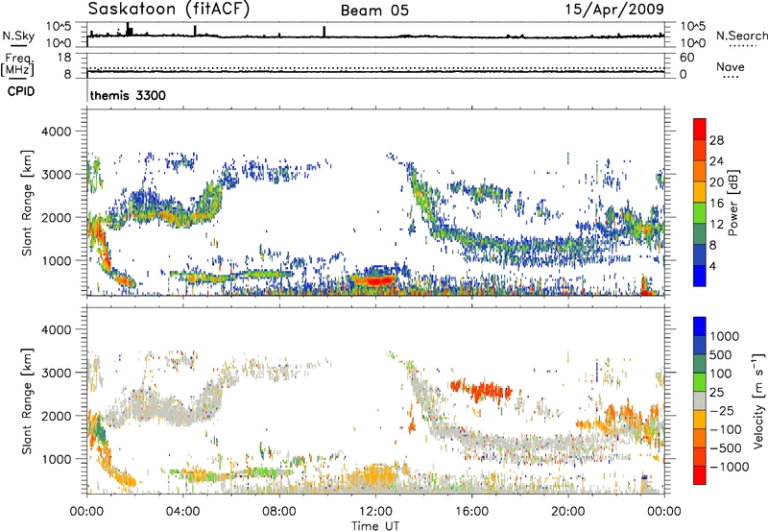Image resolution: width=768 pixels, height=532 pixels.
Task: Select the Beam 05 heading
Action: click(374, 11)
